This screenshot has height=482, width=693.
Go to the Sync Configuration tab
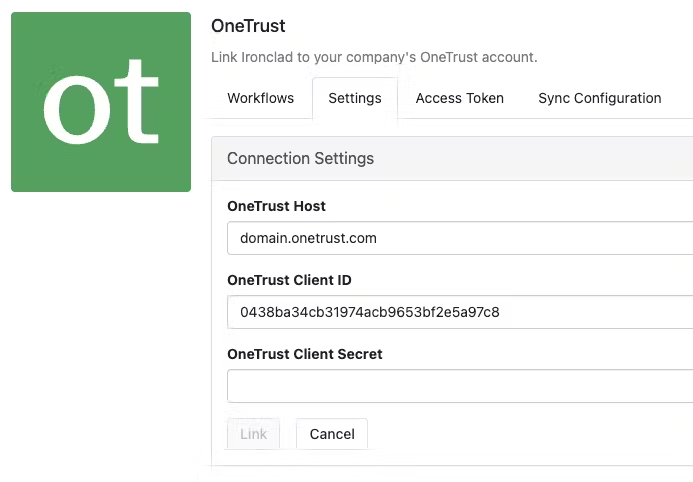pyautogui.click(x=600, y=98)
